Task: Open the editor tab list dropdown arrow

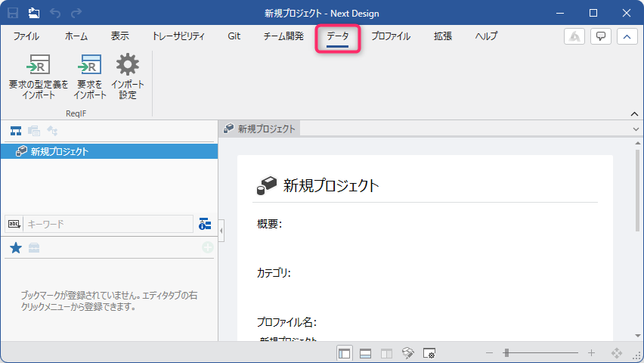Action: (636, 129)
